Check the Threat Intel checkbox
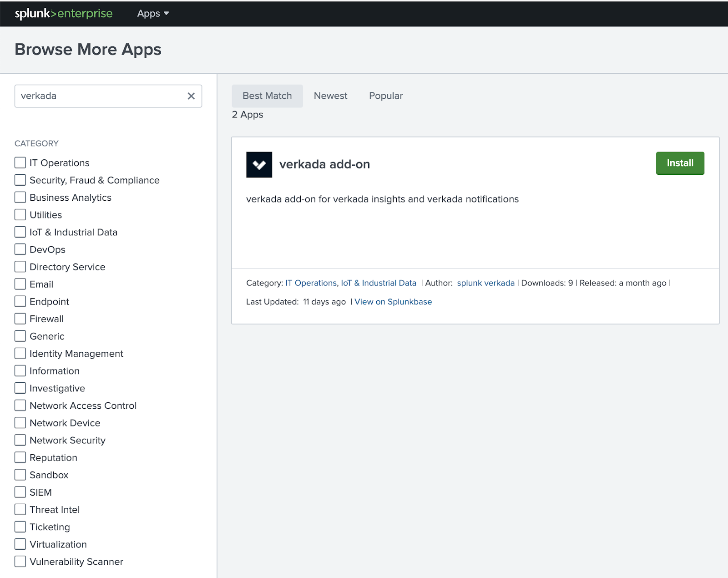 (x=20, y=510)
